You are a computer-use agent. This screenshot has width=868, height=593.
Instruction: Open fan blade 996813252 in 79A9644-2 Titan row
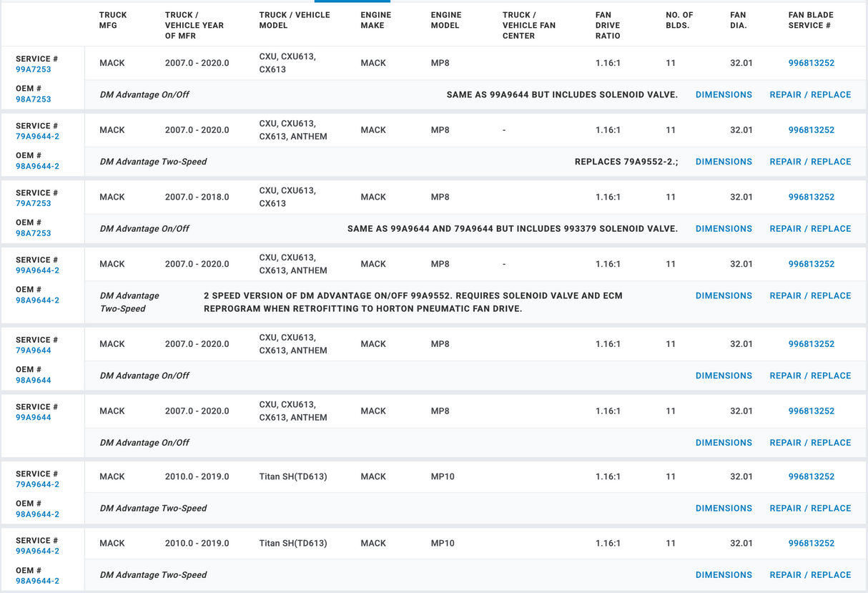click(x=811, y=476)
